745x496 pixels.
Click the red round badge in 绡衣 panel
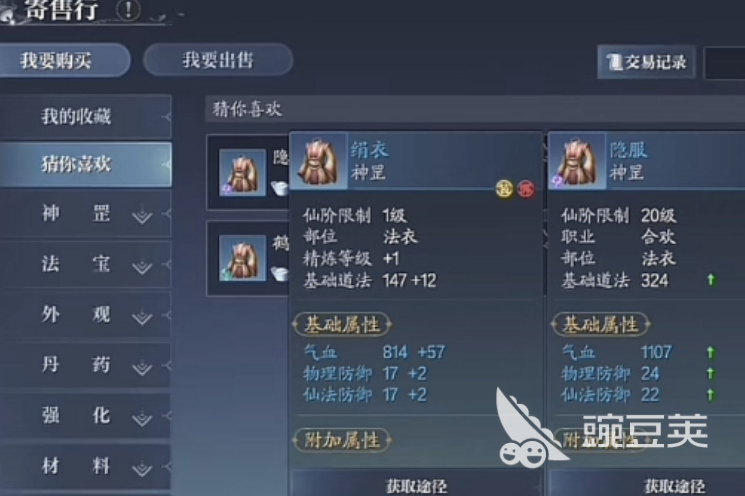coord(526,189)
